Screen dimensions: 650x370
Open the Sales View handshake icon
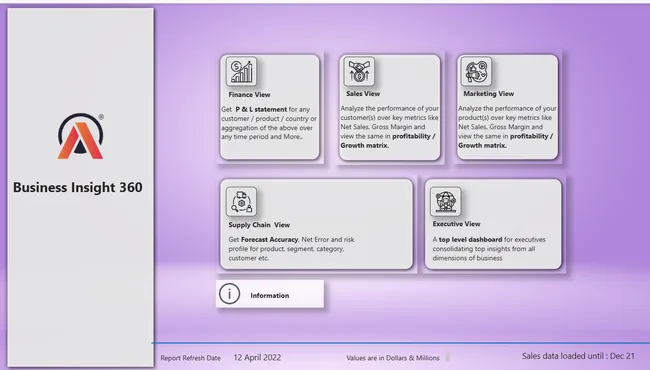point(359,72)
